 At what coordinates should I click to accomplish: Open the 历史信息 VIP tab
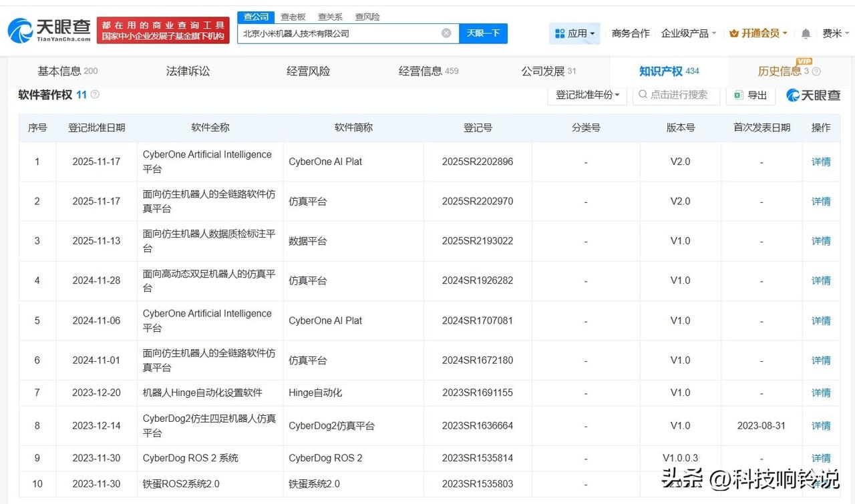(789, 71)
